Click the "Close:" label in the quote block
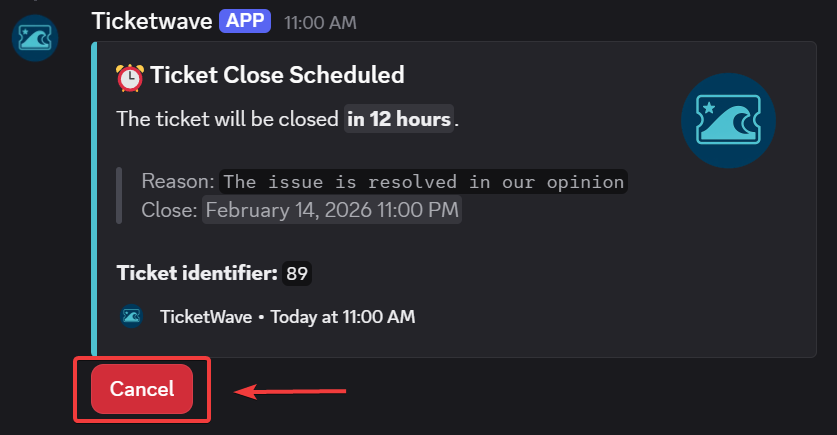This screenshot has height=435, width=837. 170,211
